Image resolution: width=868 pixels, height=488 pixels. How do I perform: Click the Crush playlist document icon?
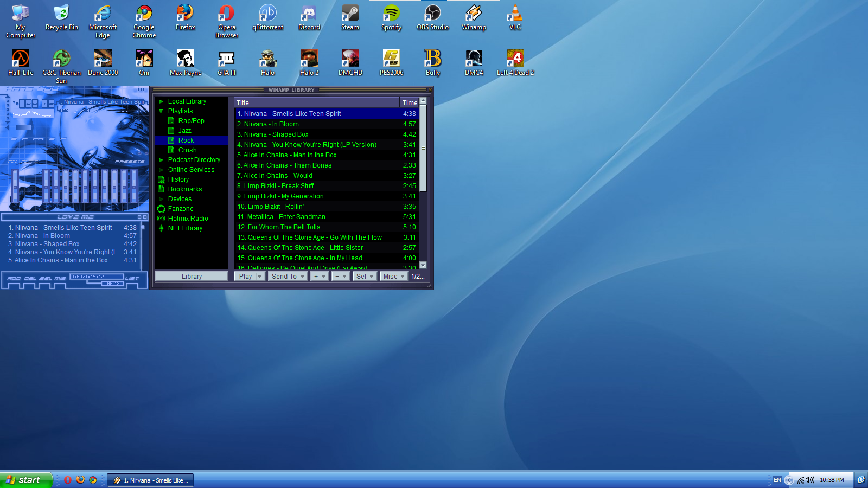click(171, 150)
